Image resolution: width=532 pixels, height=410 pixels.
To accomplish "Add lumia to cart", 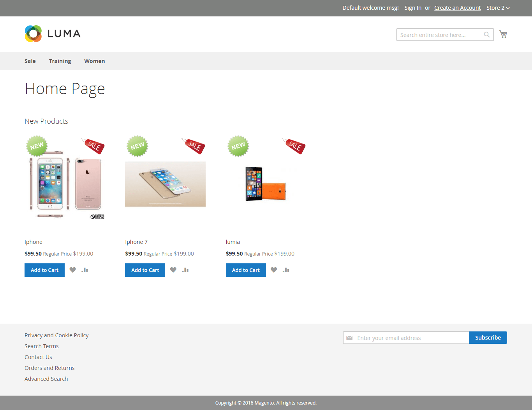I will [x=246, y=270].
